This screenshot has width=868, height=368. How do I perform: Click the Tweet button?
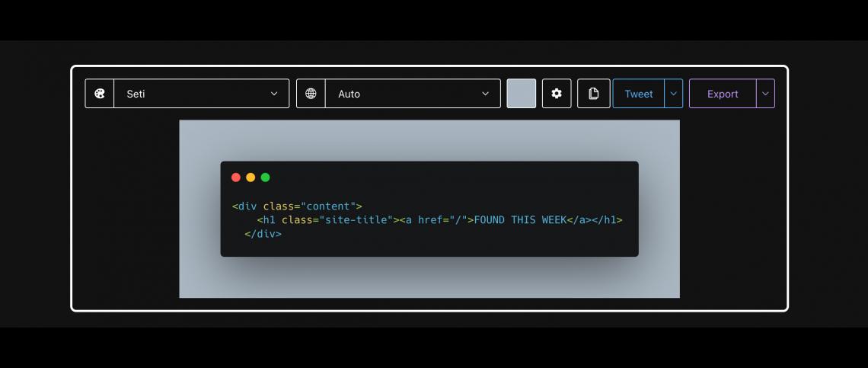pos(639,94)
